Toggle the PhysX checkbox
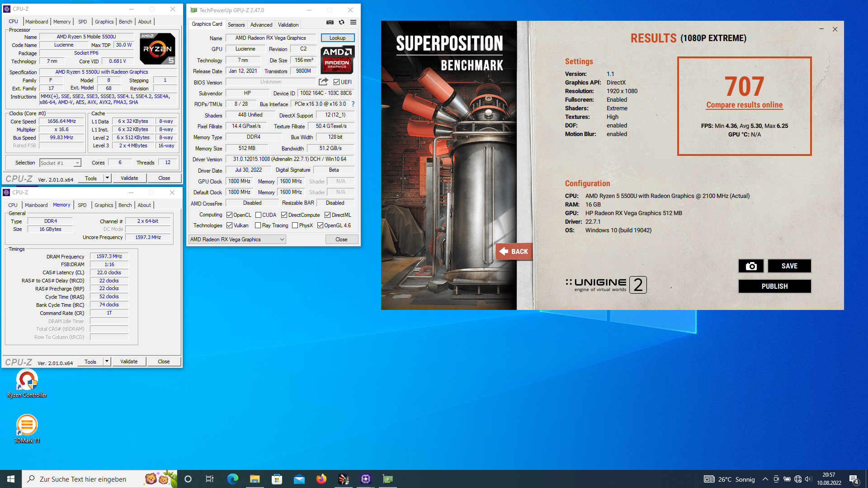The image size is (868, 488). [295, 225]
